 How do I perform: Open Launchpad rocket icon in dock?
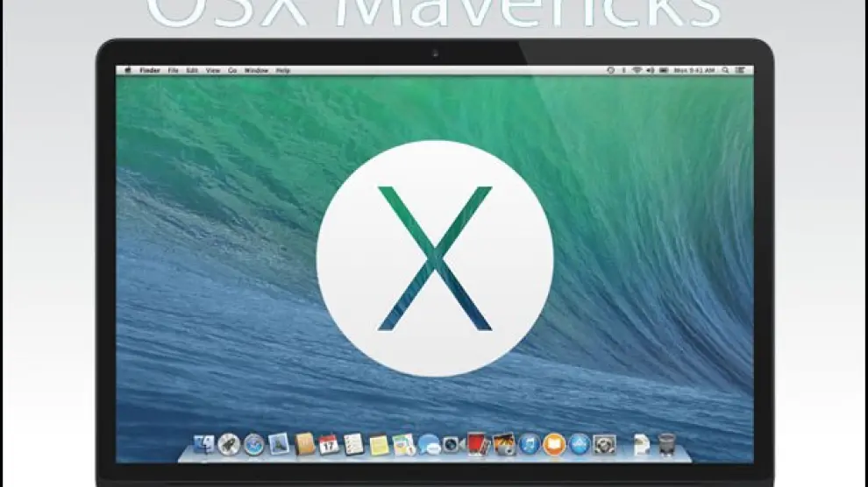tap(229, 444)
